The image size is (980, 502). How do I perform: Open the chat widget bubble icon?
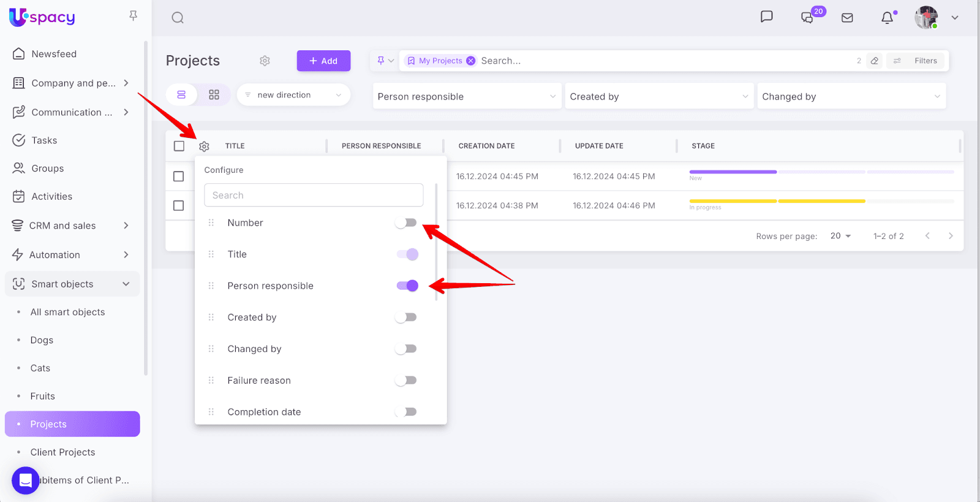(x=25, y=480)
